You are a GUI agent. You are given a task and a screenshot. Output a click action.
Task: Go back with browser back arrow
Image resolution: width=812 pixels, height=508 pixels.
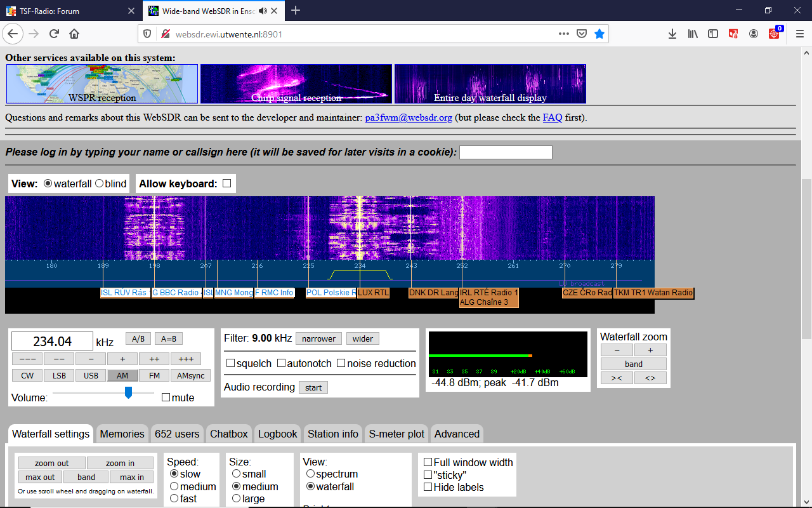click(x=13, y=34)
